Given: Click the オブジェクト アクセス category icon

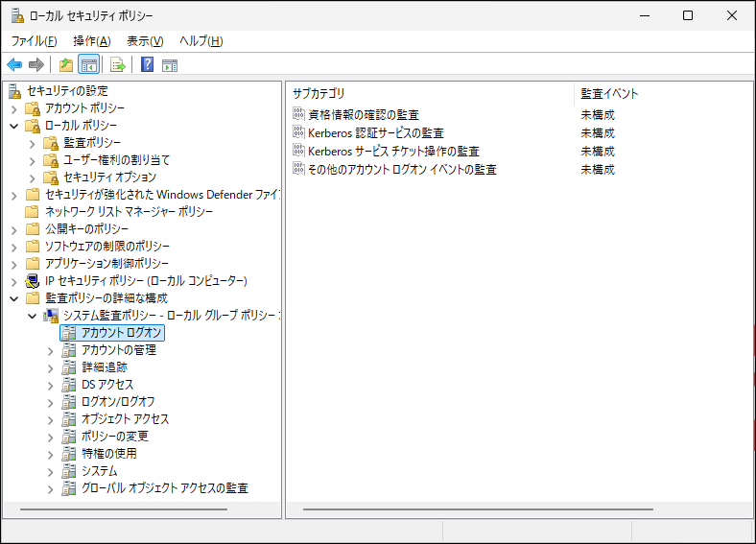Looking at the screenshot, I should (69, 419).
